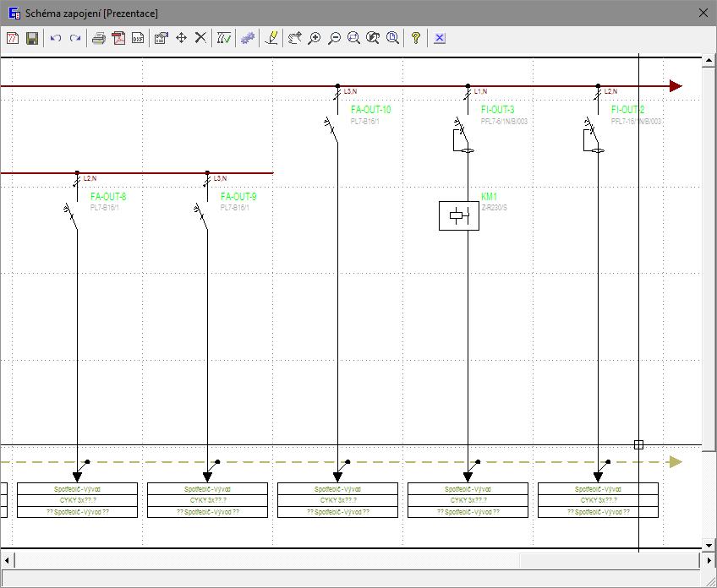This screenshot has width=717, height=588.
Task: Click CYKY 3x??.? cable cell under FA-OUT-8
Action: [77, 500]
